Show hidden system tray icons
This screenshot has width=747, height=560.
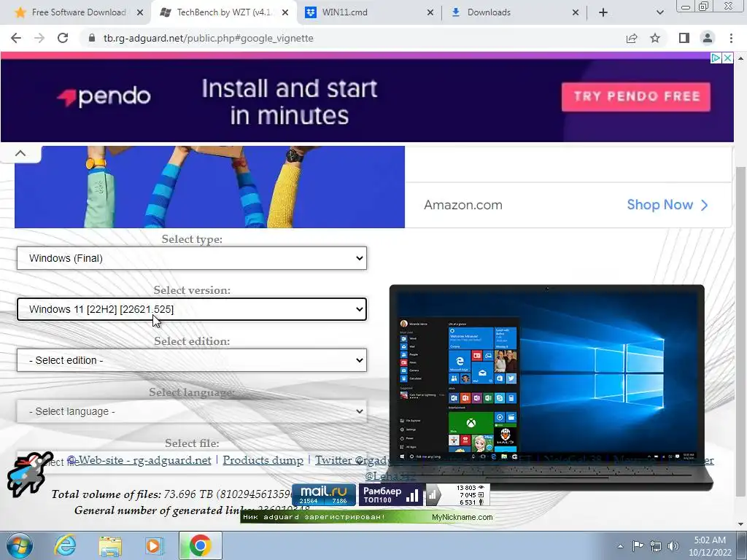tap(620, 546)
